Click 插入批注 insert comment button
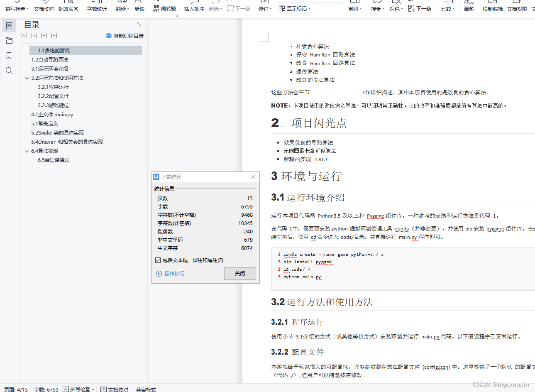 click(x=194, y=6)
